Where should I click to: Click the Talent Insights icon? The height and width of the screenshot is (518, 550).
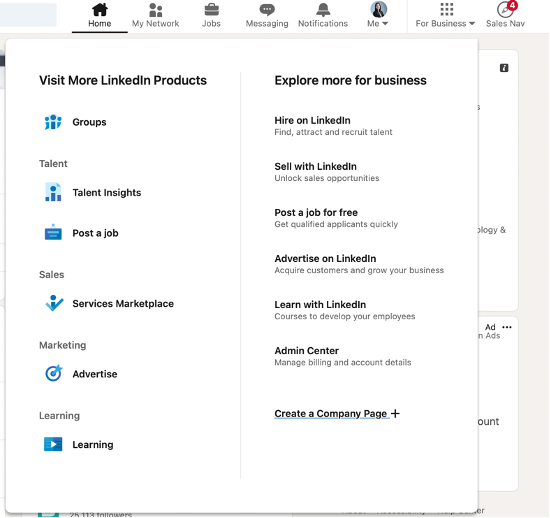point(53,192)
